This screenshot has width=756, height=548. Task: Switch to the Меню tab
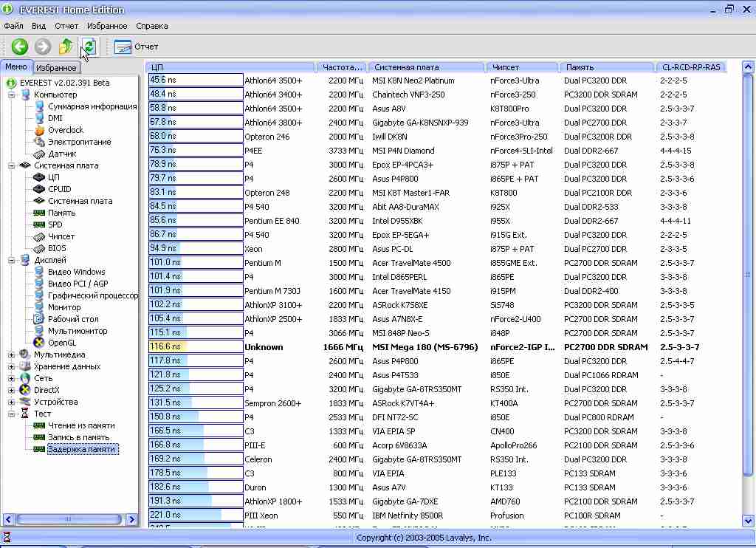16,67
